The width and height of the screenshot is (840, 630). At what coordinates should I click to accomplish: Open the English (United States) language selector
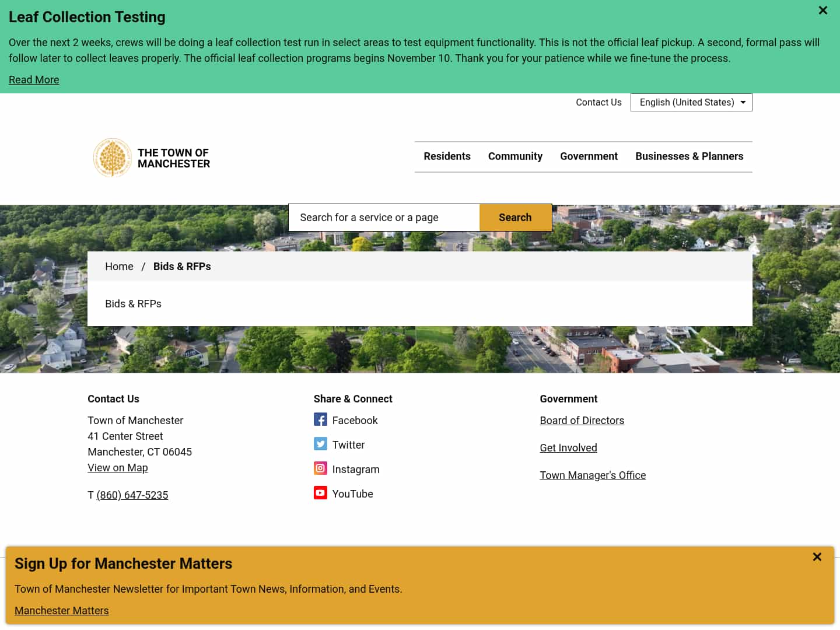click(691, 102)
